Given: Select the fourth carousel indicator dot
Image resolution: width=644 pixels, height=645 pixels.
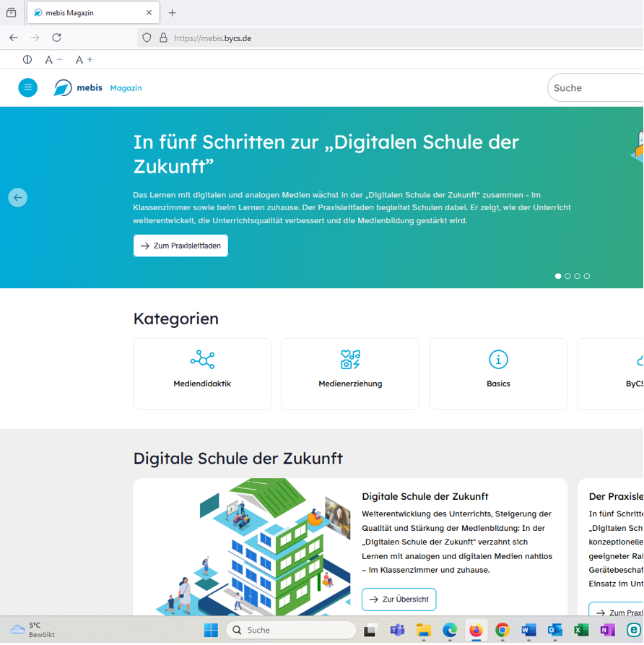Looking at the screenshot, I should click(586, 276).
